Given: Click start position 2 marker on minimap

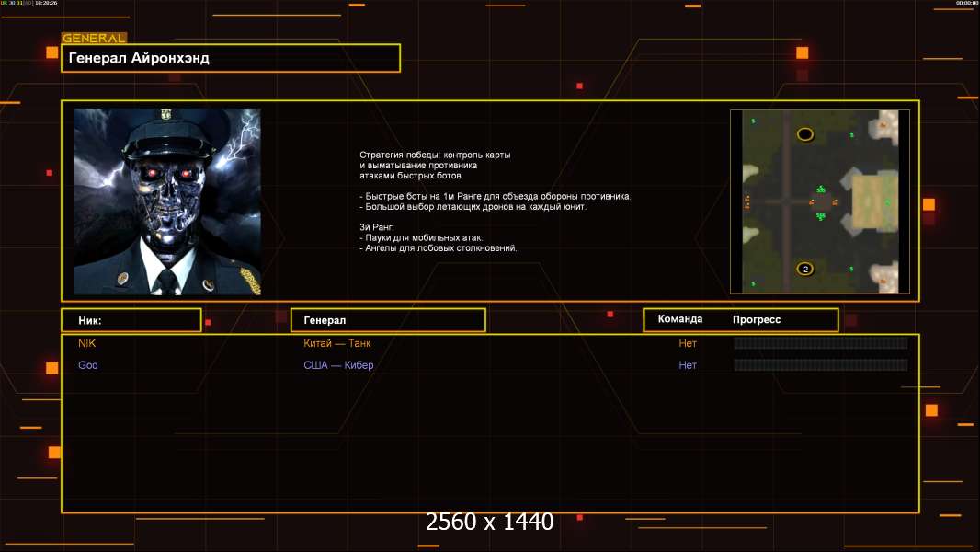Looking at the screenshot, I should click(x=805, y=269).
